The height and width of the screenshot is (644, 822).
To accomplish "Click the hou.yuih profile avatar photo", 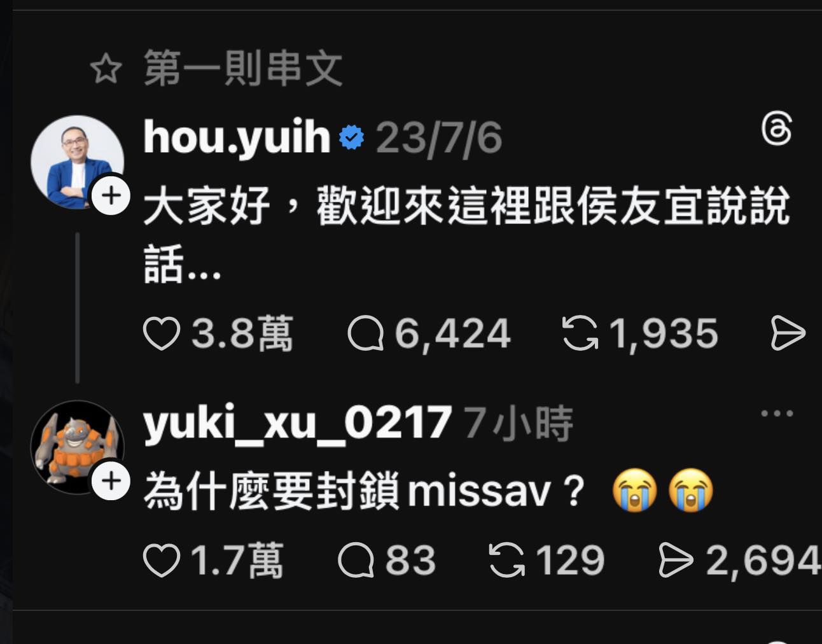I will (77, 162).
